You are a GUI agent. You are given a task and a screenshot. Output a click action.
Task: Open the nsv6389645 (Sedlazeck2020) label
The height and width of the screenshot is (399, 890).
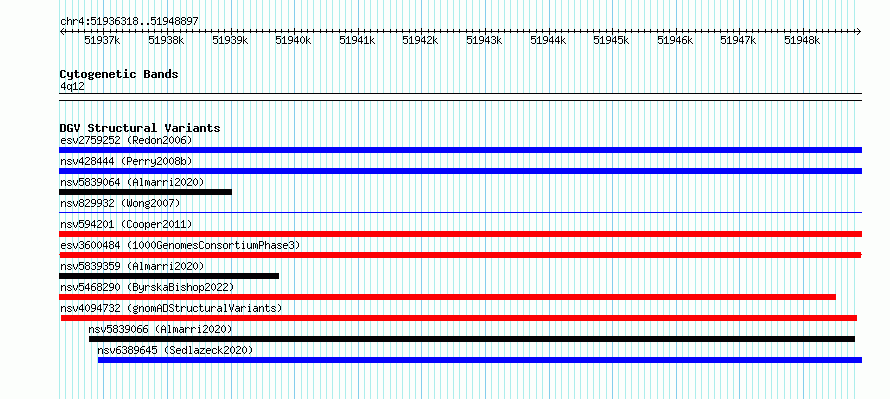point(175,350)
